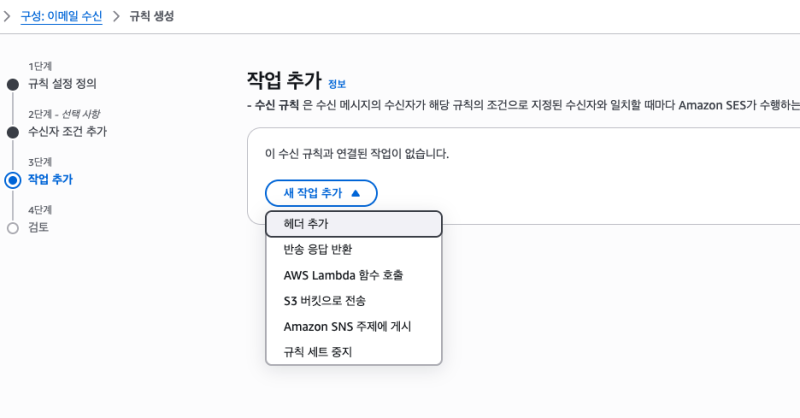Click the triangle arrow in 새 작업 추가

pyautogui.click(x=357, y=193)
